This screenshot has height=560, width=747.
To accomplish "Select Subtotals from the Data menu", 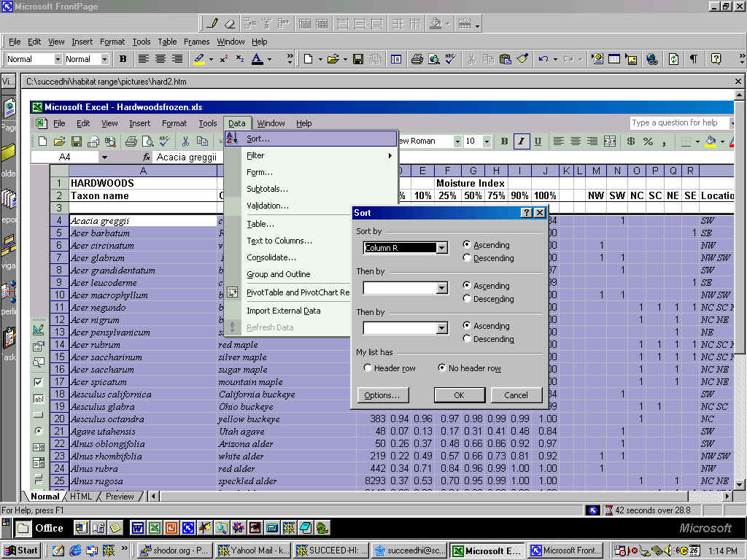I will tap(267, 189).
